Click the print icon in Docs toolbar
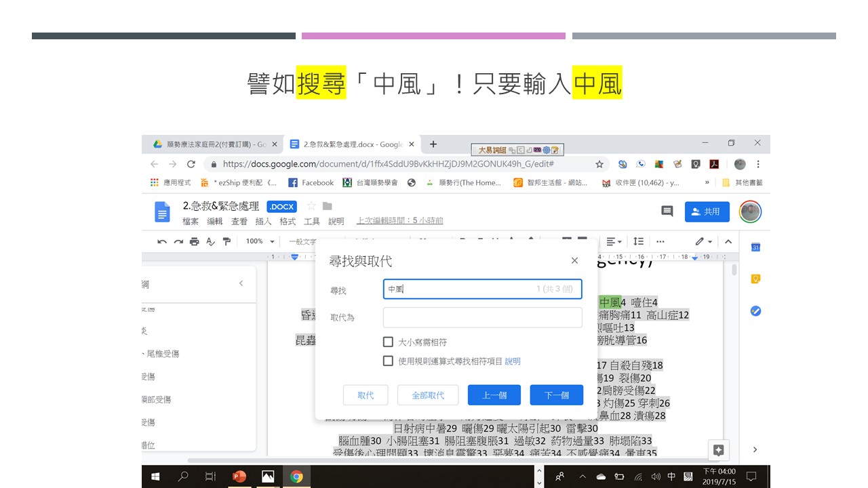 click(195, 241)
